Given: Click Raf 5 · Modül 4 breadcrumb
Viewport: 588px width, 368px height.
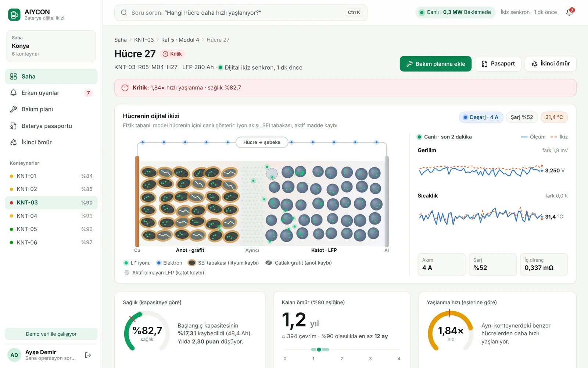Looking at the screenshot, I should coord(180,40).
